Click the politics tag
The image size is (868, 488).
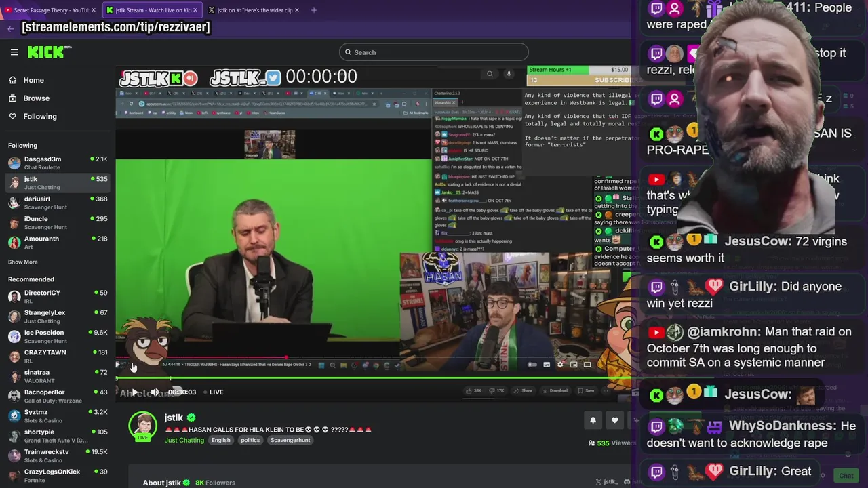[x=250, y=441]
